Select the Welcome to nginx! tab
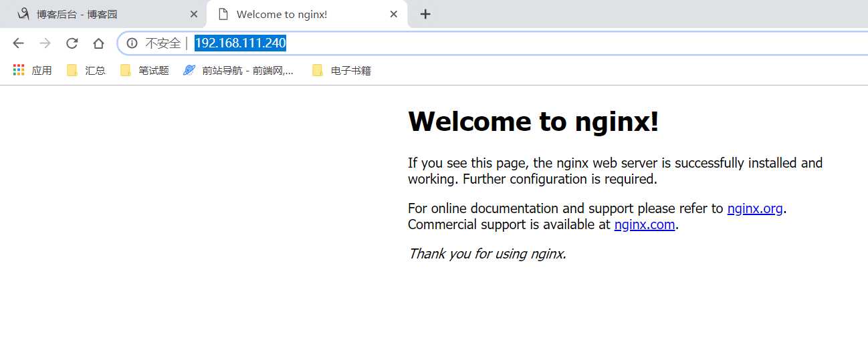Viewport: 868px width, 348px height. tap(308, 14)
